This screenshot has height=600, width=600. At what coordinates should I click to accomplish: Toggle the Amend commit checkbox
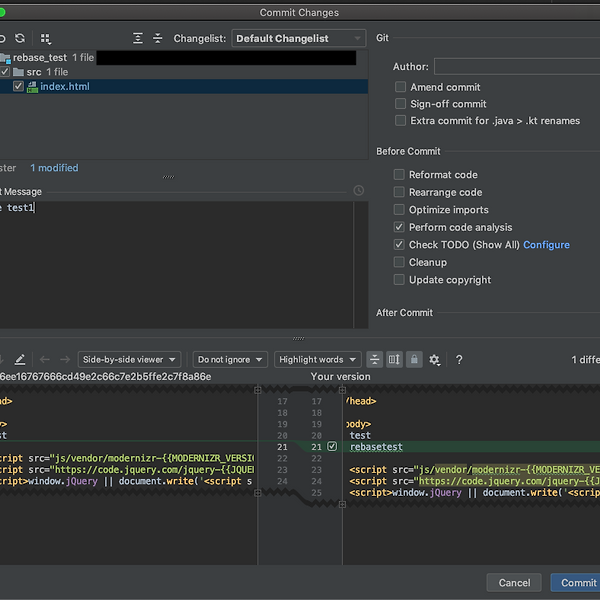(x=400, y=87)
